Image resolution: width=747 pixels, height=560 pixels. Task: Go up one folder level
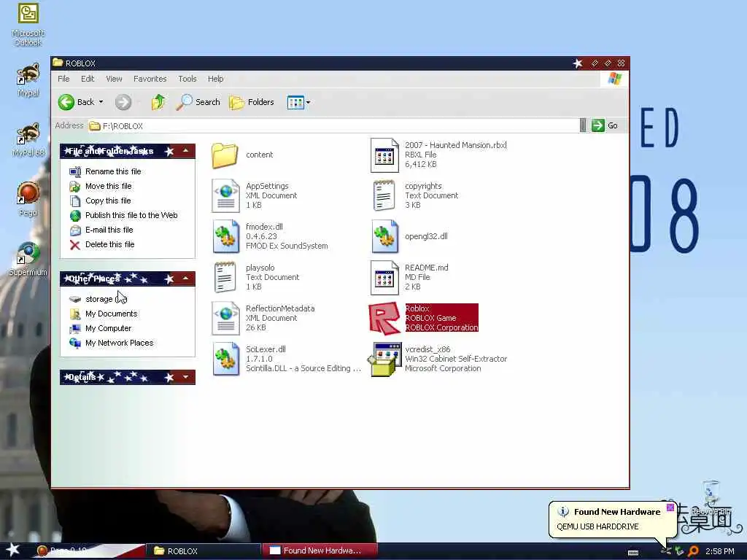coord(158,102)
